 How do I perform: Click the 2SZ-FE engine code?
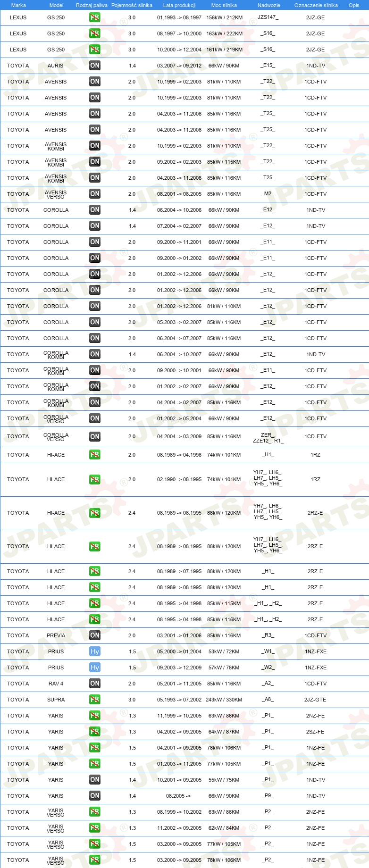tap(315, 732)
